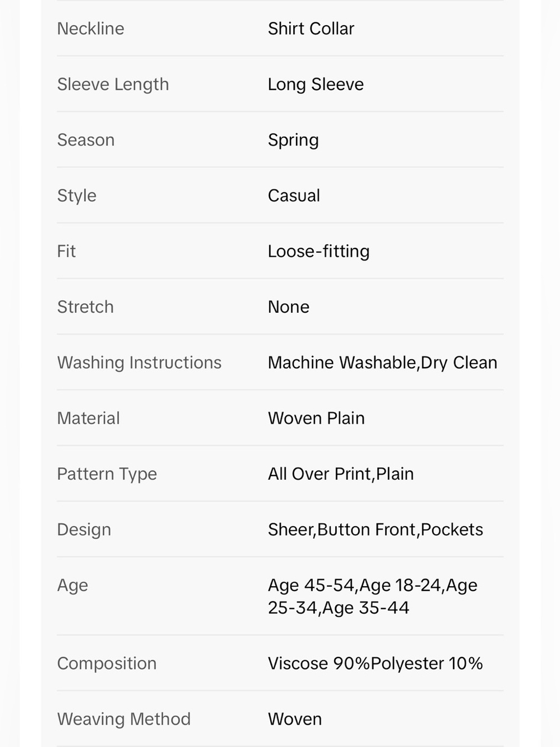Select the Sleeve Length label

113,85
